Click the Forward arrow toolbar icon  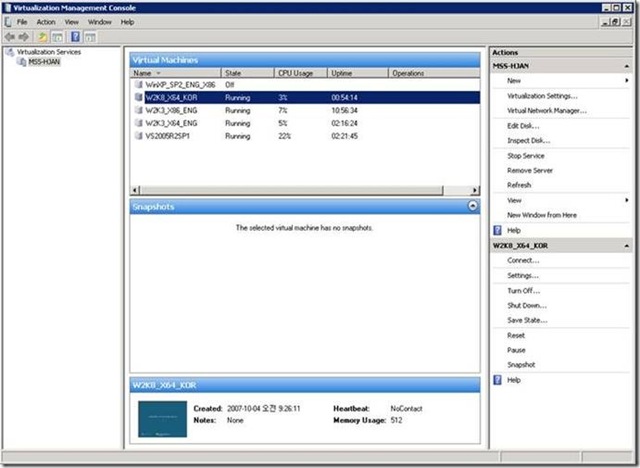[24, 37]
